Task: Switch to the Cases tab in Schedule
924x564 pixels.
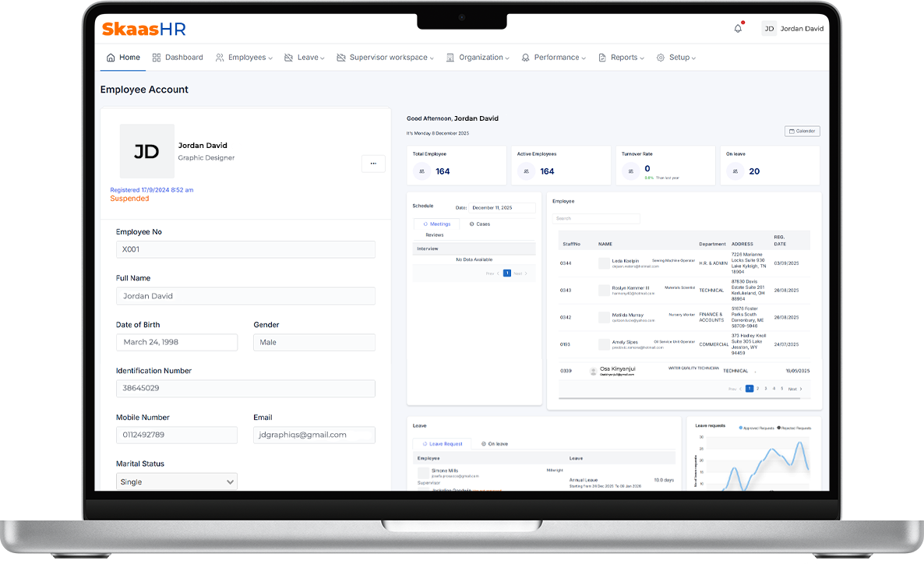Action: (480, 224)
